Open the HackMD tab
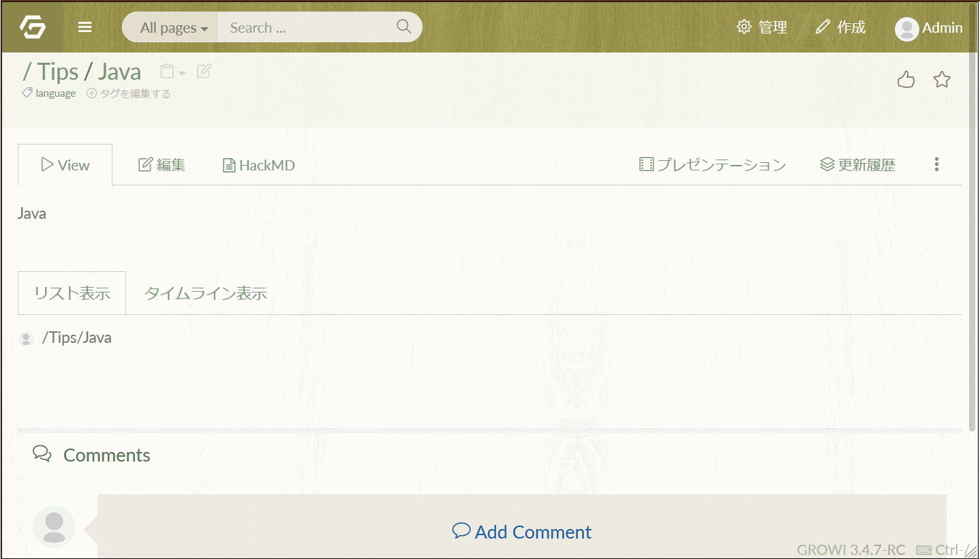Image resolution: width=980 pixels, height=559 pixels. 259,165
